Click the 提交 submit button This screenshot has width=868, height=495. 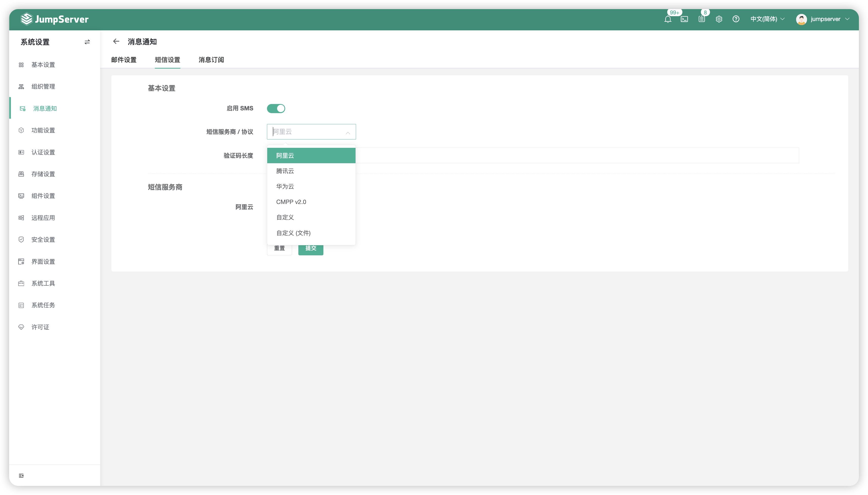[x=311, y=249]
